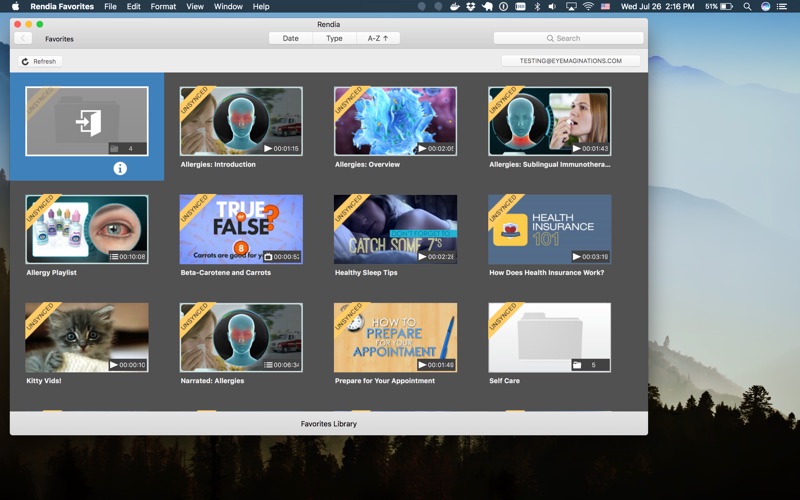Open Healthy Sleep Tips video thumbnail
Image resolution: width=800 pixels, height=500 pixels.
click(x=395, y=229)
